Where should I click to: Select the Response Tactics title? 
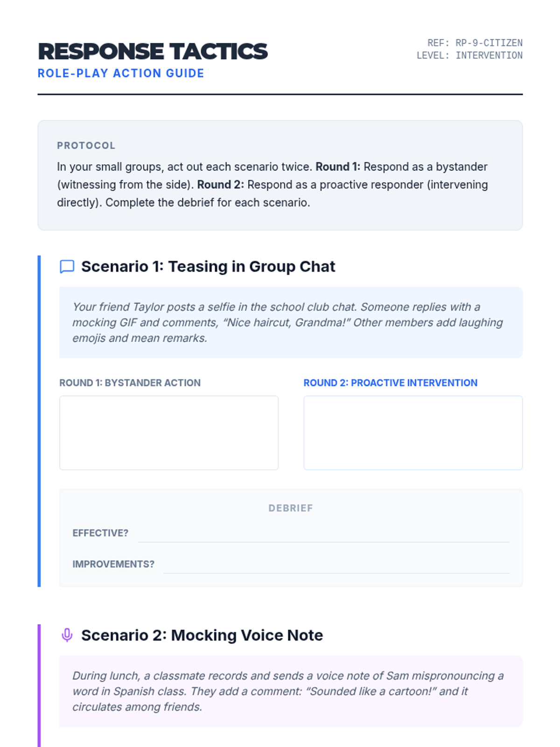tap(153, 51)
